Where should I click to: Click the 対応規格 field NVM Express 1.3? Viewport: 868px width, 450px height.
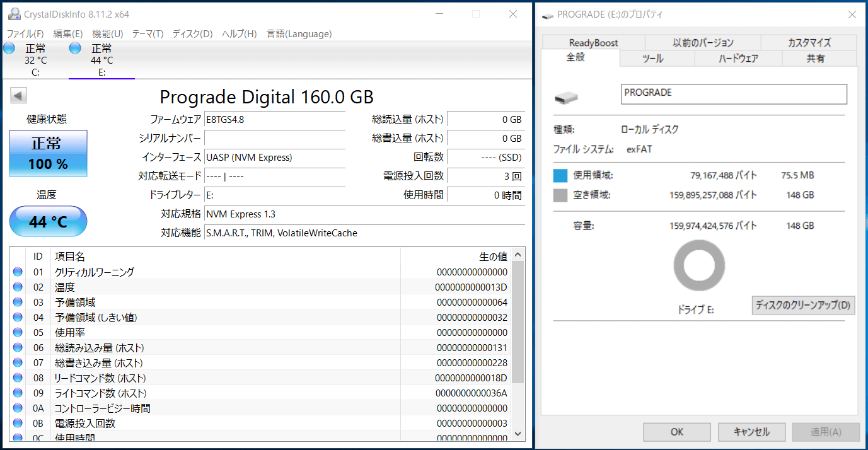364,214
